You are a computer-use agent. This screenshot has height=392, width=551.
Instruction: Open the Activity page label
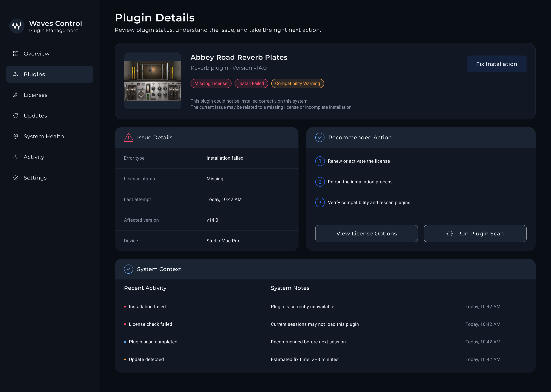[34, 157]
